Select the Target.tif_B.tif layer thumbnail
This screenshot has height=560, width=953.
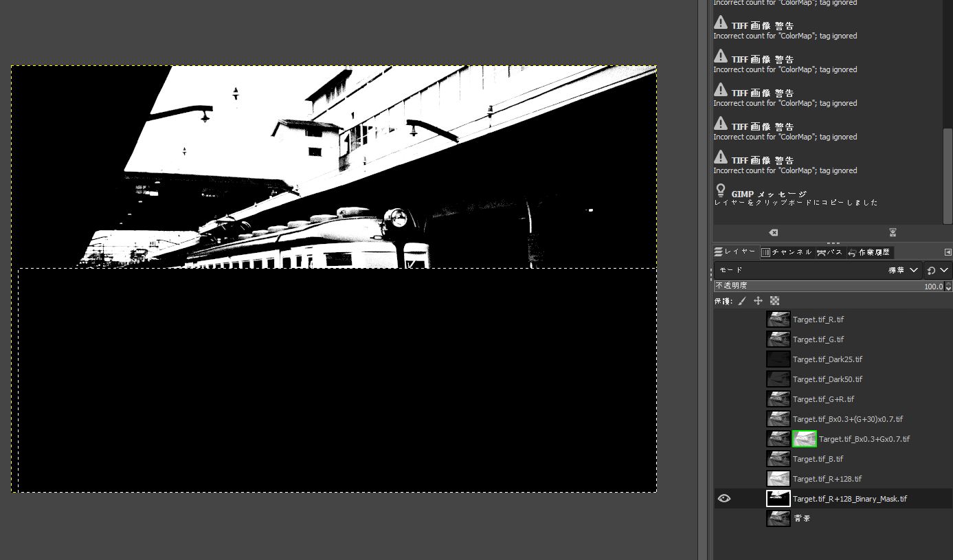pos(778,459)
